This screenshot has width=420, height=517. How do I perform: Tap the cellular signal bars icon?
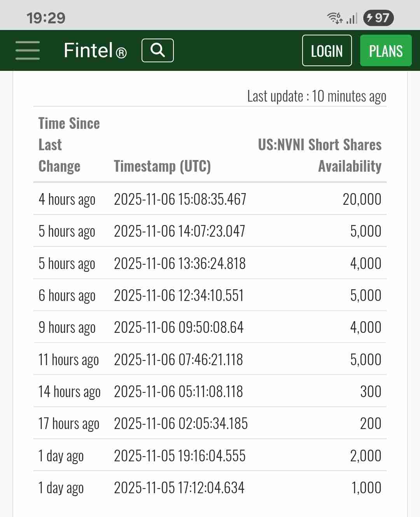(352, 18)
